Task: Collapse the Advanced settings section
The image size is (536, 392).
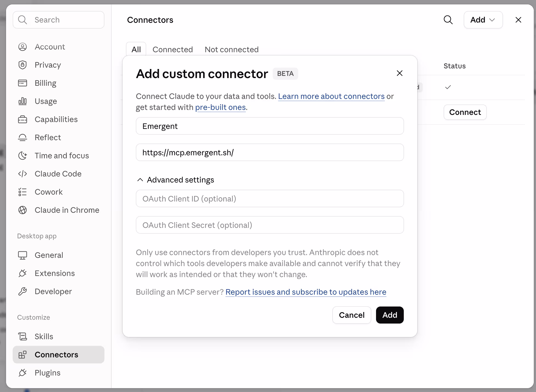Action: coord(175,180)
